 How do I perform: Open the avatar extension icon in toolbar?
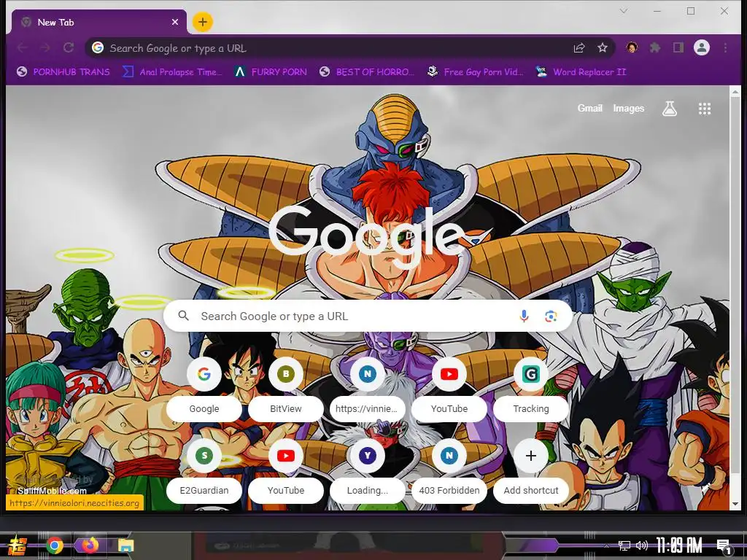[x=632, y=47]
